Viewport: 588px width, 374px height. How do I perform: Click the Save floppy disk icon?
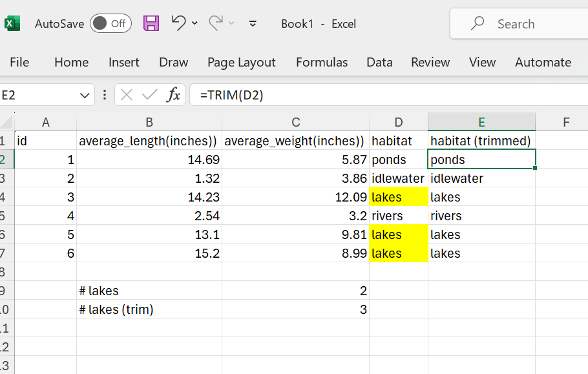[151, 24]
